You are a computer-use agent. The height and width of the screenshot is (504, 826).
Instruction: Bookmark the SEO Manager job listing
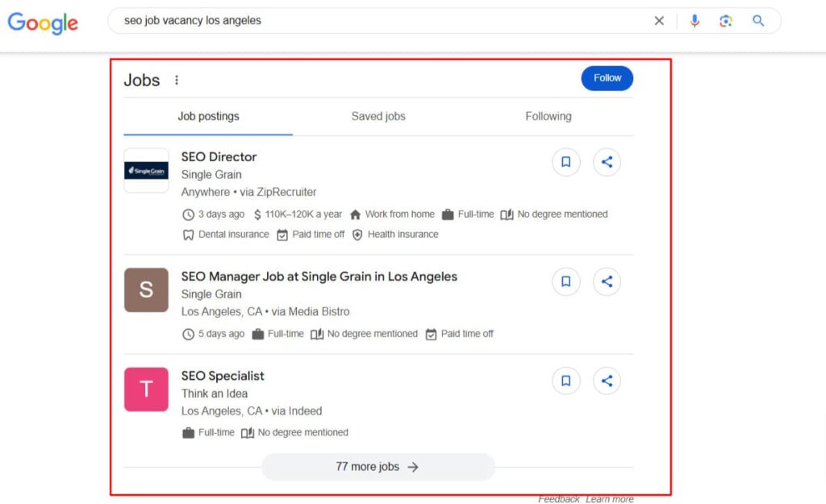coord(565,281)
